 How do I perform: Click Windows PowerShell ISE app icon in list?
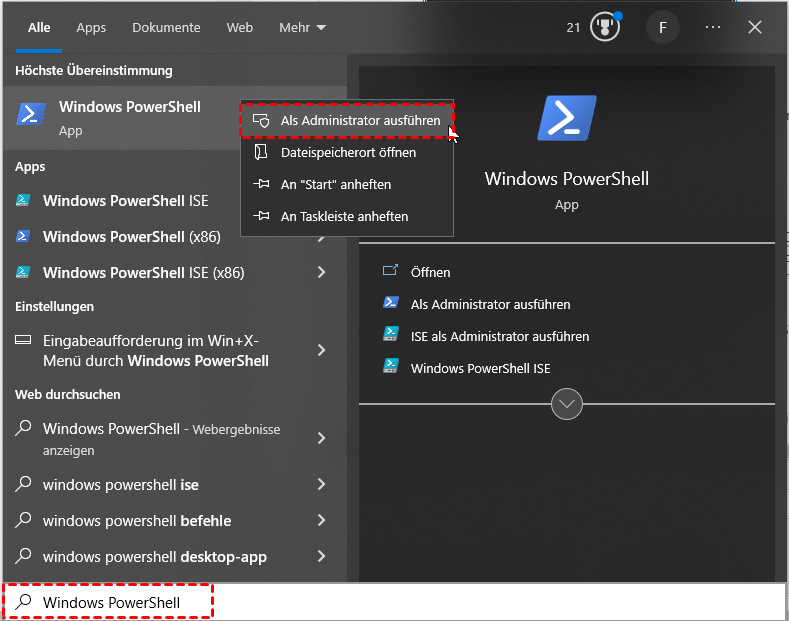tap(24, 201)
